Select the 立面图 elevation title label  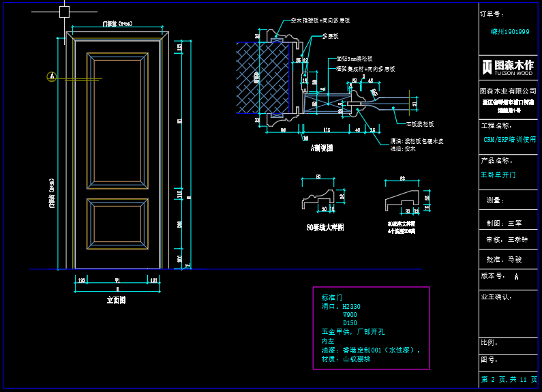click(116, 299)
